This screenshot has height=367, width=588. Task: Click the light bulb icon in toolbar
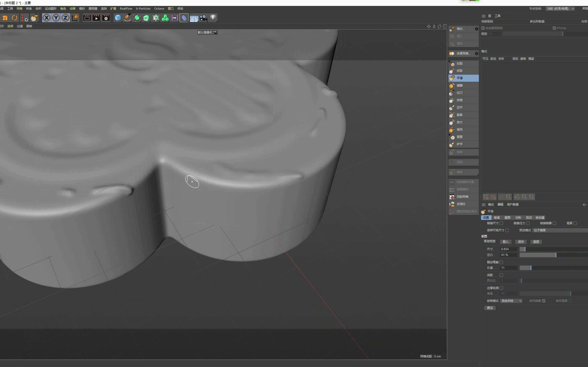tap(213, 18)
